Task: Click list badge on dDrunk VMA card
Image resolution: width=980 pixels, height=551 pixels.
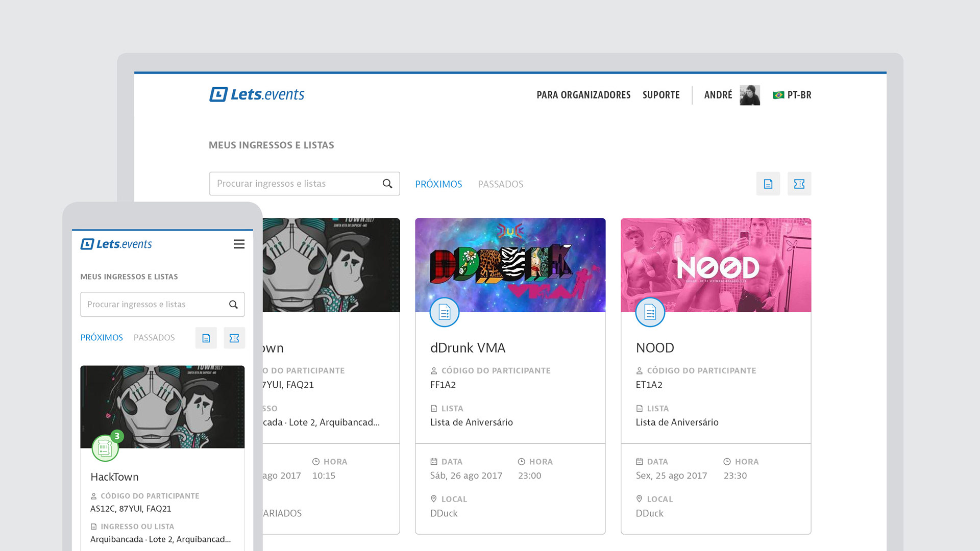Action: 445,312
